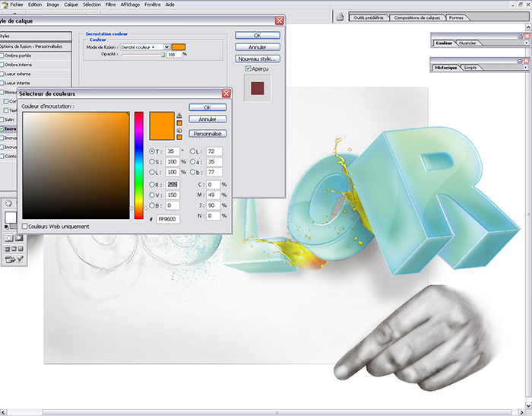
Task: Open the Historique panel flyout menu arrow
Action: (x=525, y=68)
